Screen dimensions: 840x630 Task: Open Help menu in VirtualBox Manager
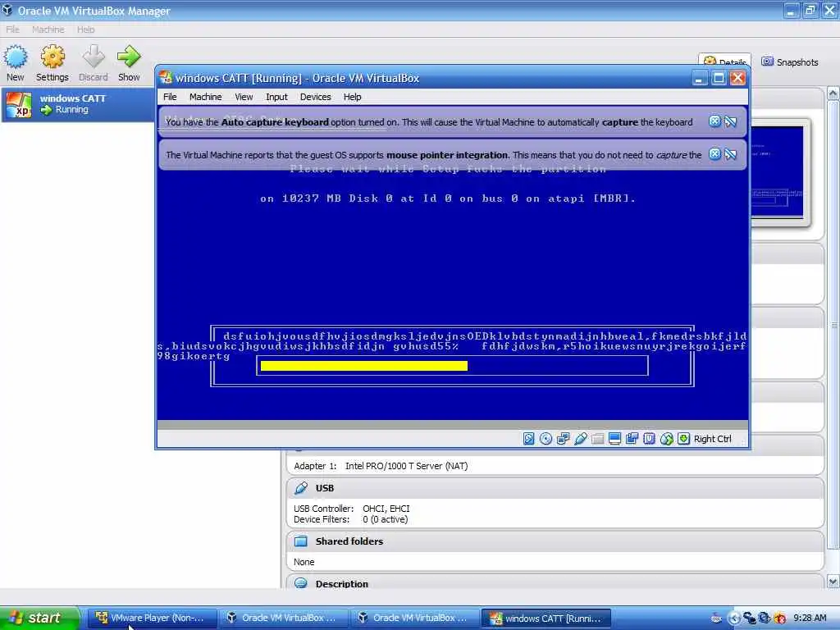coord(85,30)
